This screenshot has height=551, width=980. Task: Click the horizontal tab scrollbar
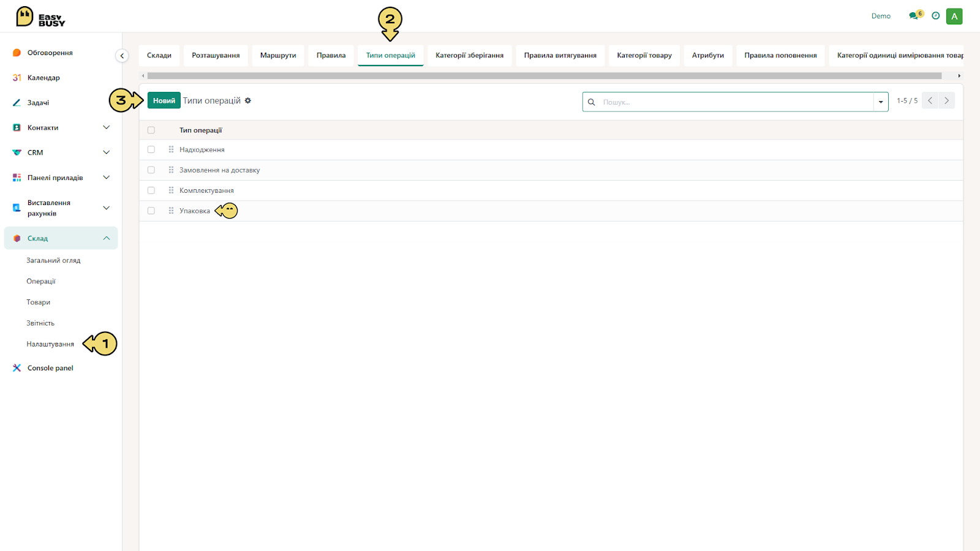click(x=545, y=76)
